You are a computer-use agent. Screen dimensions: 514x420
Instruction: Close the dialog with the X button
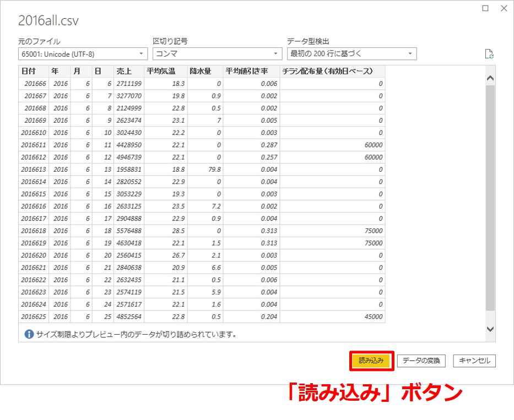pyautogui.click(x=504, y=8)
